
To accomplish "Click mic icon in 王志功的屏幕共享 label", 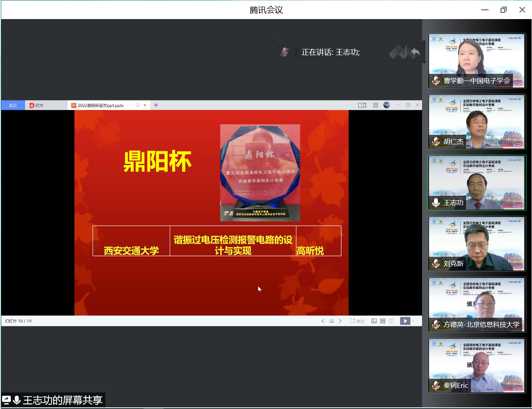I will (x=17, y=400).
